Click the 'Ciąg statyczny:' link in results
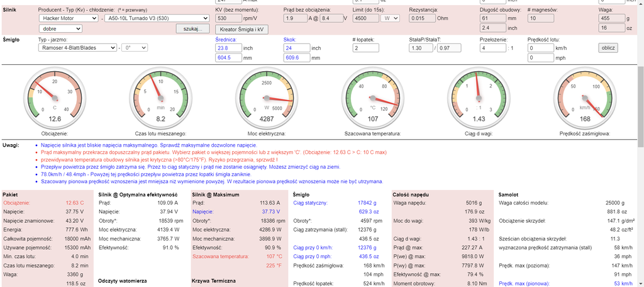644x287 pixels. tap(311, 203)
